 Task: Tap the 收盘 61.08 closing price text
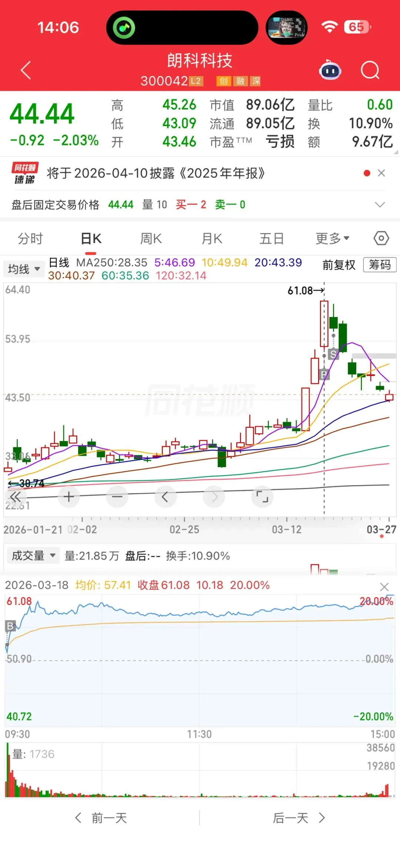click(163, 585)
